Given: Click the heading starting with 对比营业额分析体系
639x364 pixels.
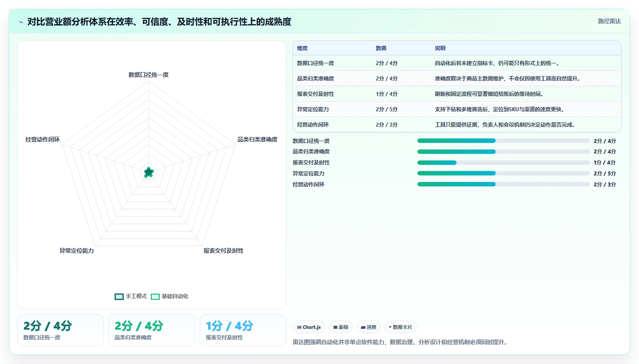Looking at the screenshot, I should point(159,22).
